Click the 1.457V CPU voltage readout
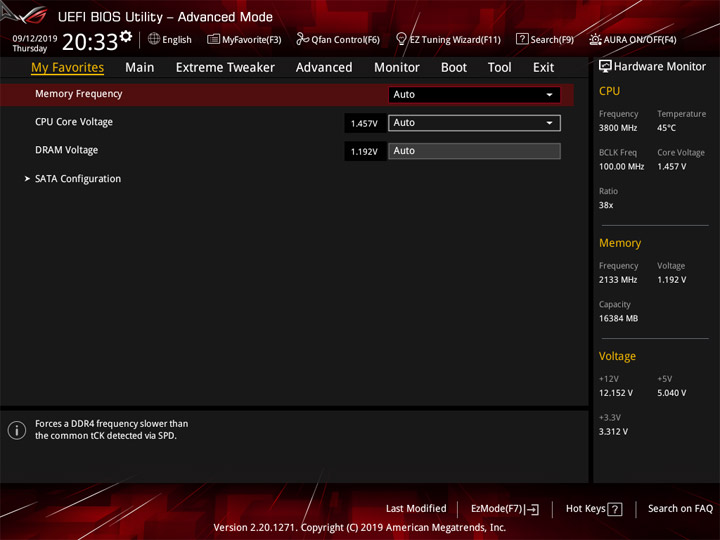This screenshot has width=720, height=540. [x=364, y=124]
